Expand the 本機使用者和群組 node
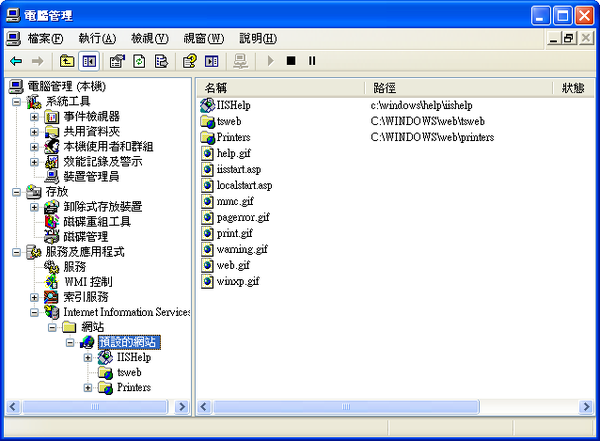Viewport: 600px width, 441px height. (34, 147)
